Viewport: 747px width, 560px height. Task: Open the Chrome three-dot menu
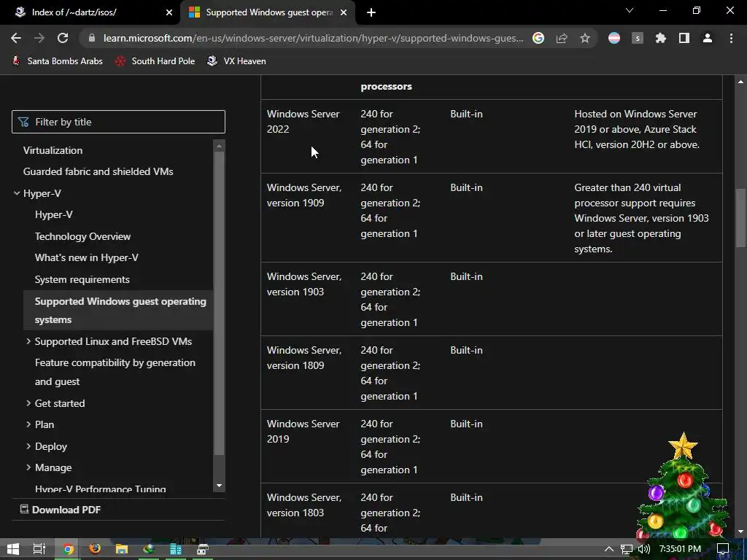(x=731, y=38)
